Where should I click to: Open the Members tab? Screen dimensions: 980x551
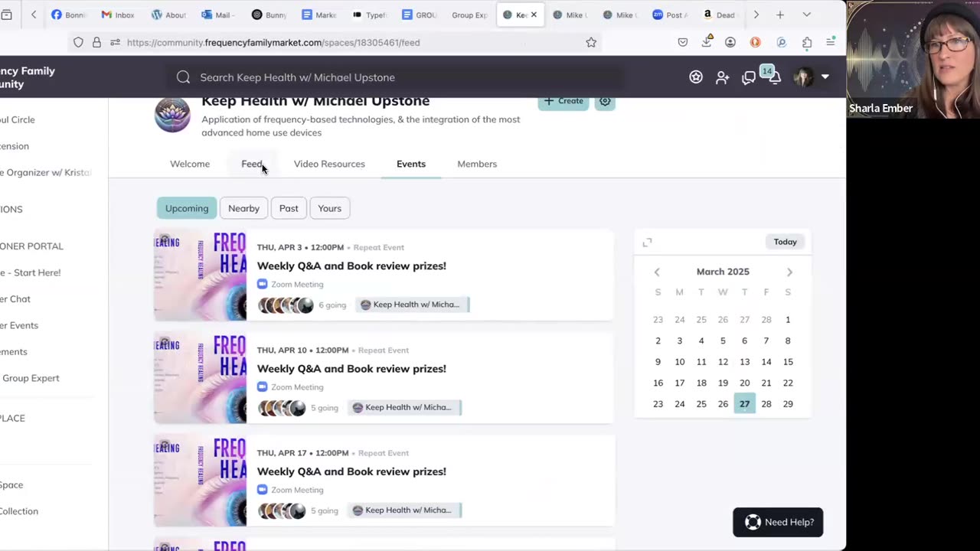pos(477,164)
